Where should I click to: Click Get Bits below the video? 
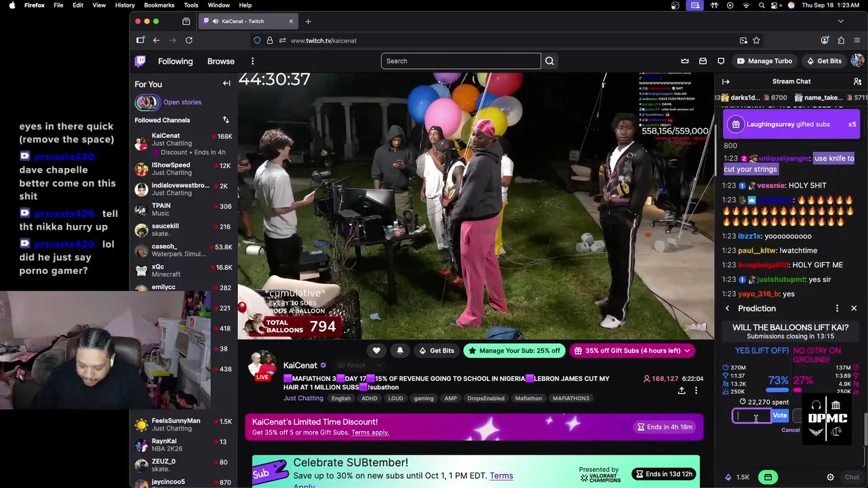(436, 350)
